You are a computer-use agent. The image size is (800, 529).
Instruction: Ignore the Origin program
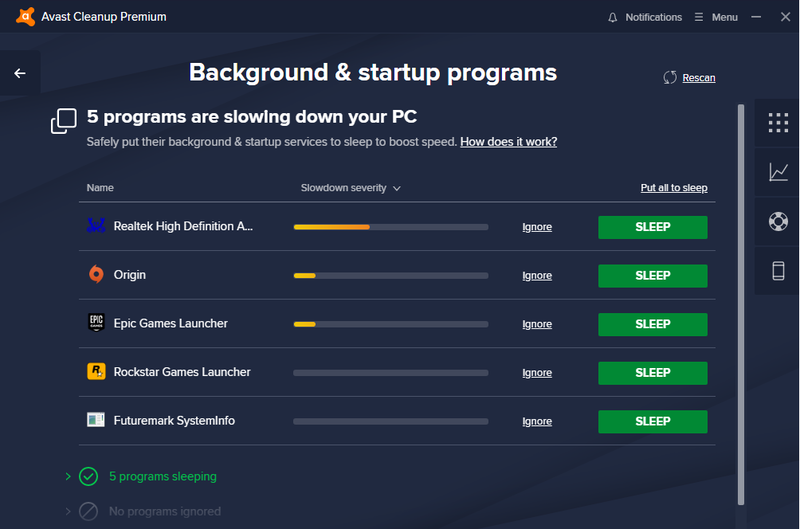click(537, 276)
